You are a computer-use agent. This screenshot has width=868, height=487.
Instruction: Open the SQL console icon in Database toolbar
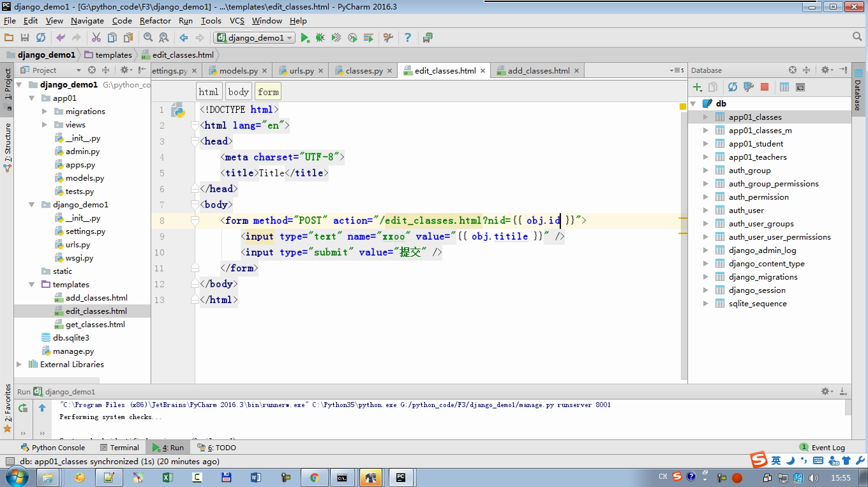coord(800,88)
